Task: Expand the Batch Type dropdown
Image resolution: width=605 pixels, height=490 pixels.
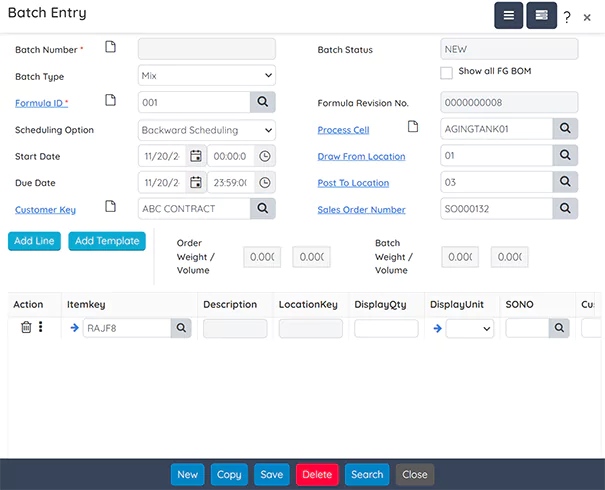Action: click(x=206, y=75)
